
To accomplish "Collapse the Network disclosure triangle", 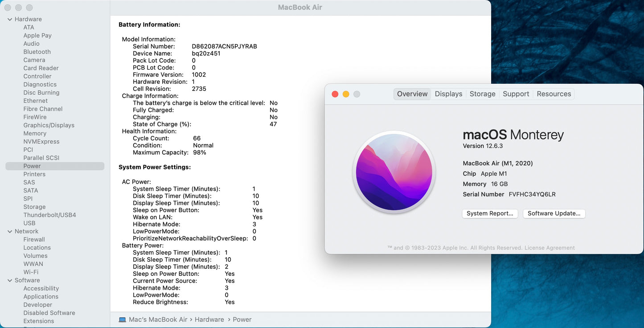I will (x=10, y=231).
